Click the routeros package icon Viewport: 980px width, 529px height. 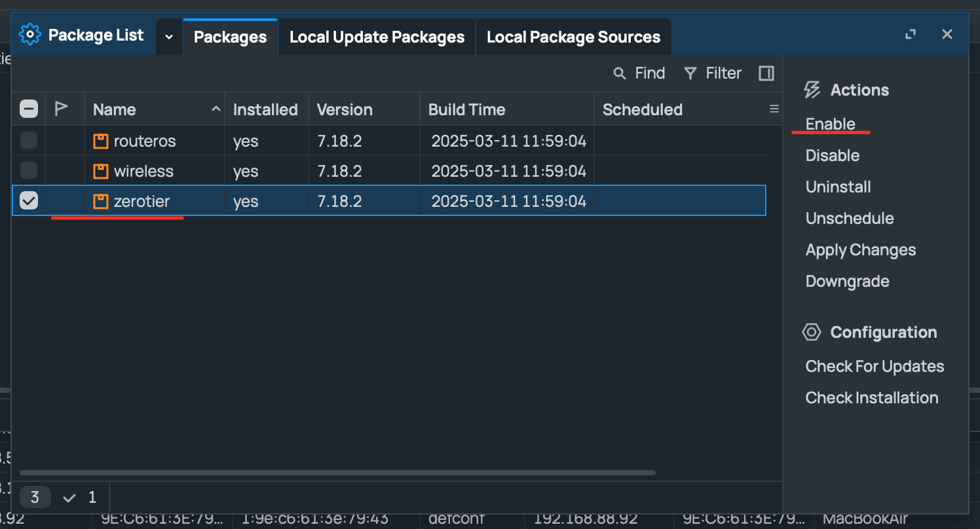tap(100, 141)
